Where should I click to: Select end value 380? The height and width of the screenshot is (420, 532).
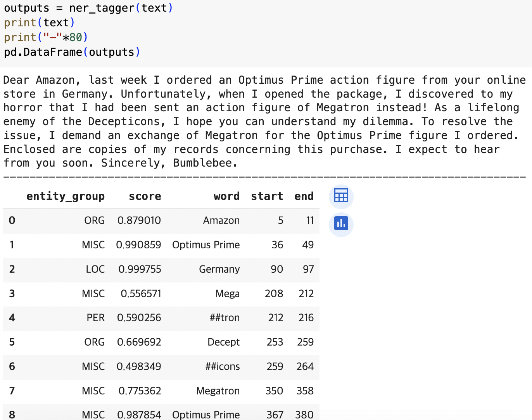coord(304,415)
